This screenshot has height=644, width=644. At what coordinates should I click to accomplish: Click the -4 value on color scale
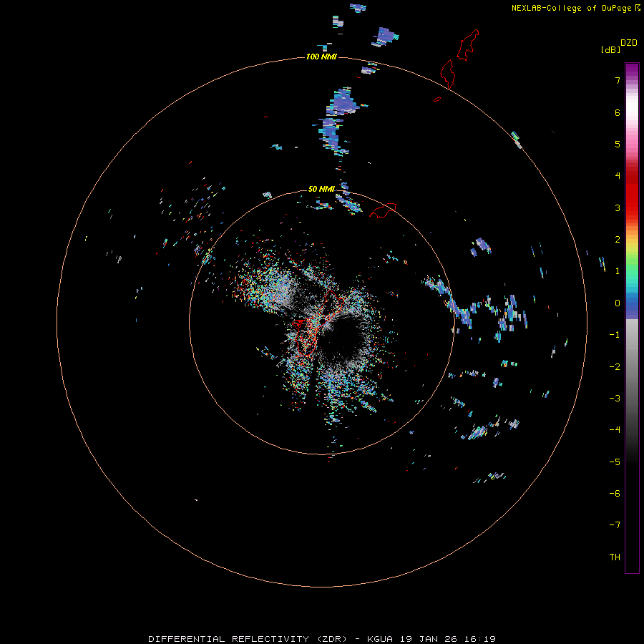(615, 430)
